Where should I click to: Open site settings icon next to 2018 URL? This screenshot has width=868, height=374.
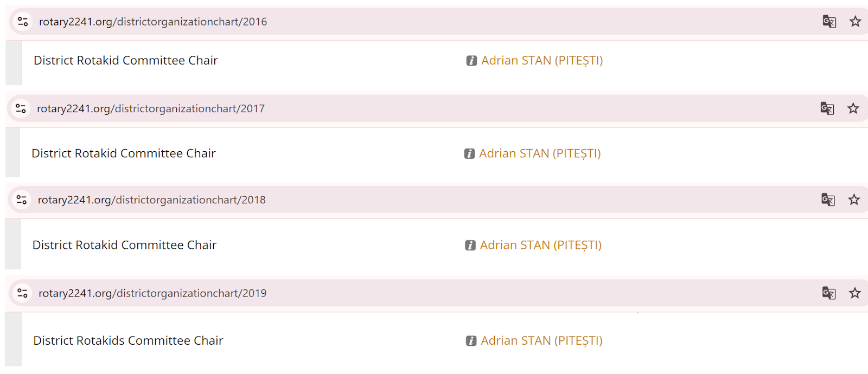22,200
